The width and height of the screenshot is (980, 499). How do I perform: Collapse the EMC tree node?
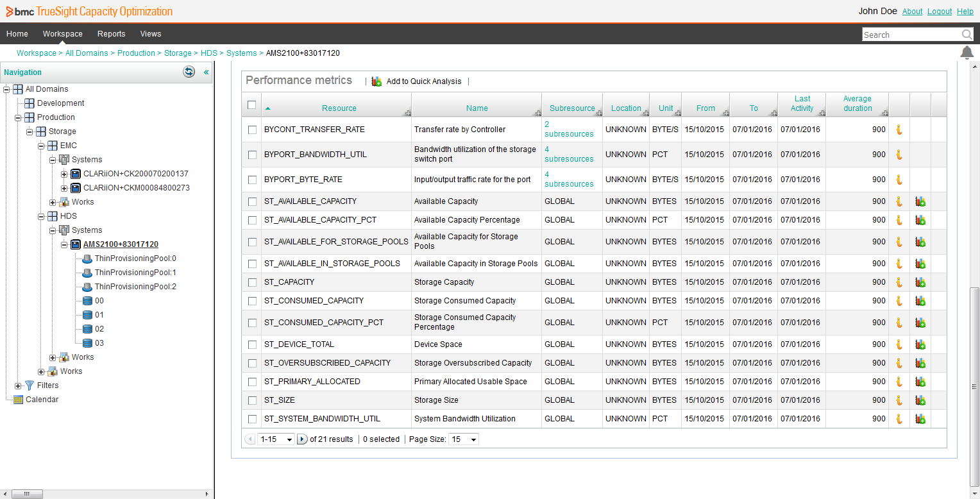tap(41, 146)
